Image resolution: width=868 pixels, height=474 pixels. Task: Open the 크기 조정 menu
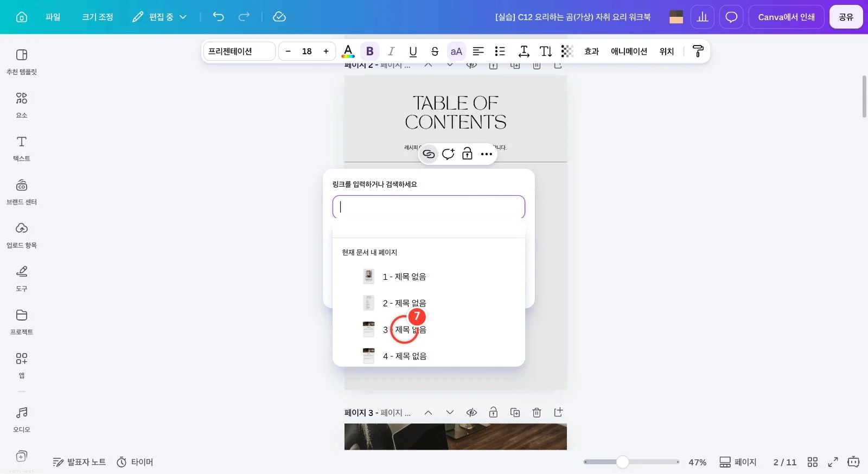(x=98, y=17)
